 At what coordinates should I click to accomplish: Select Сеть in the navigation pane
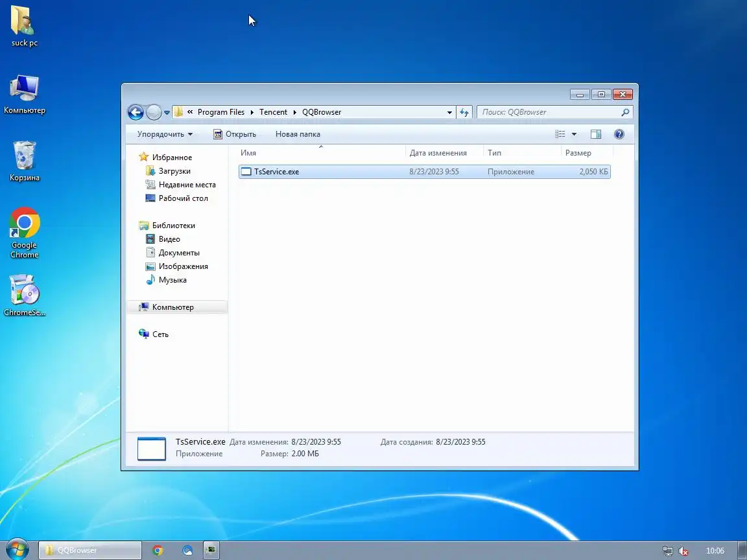pyautogui.click(x=161, y=334)
